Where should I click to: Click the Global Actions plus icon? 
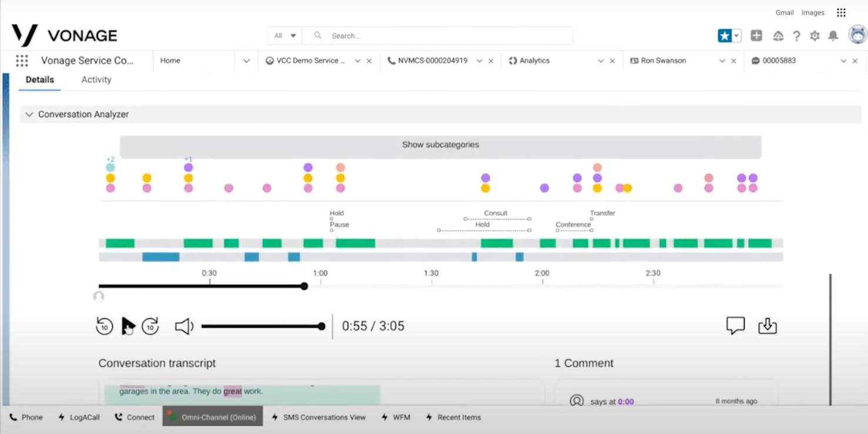[756, 36]
